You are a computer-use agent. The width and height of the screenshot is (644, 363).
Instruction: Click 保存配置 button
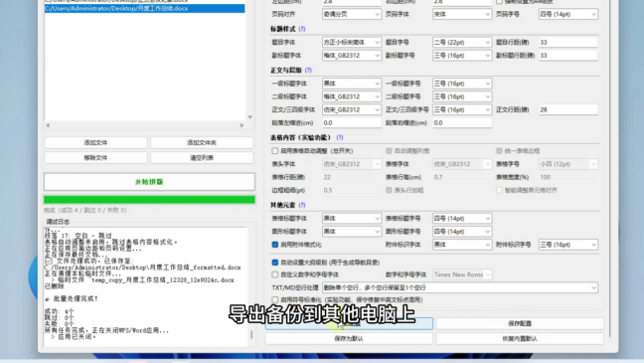[520, 323]
